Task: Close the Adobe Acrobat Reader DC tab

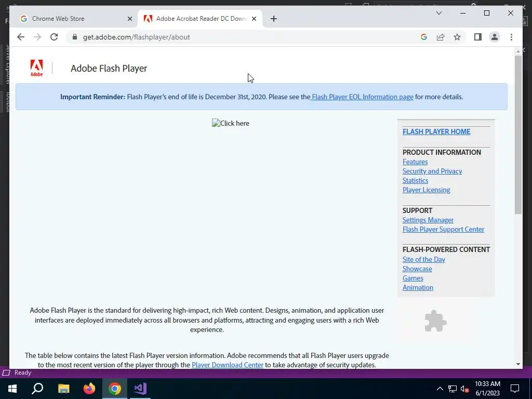Action: tap(254, 19)
